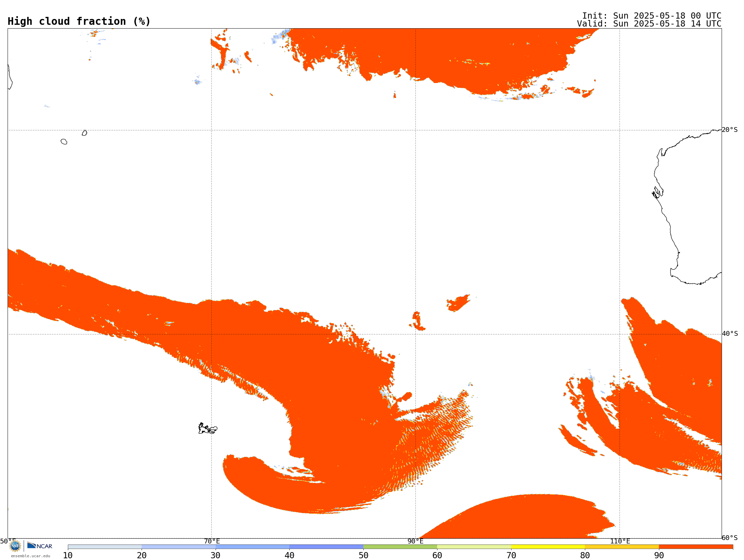The image size is (744, 560).
Task: Pick the orange-red 90+ colorbar segment
Action: tap(696, 547)
